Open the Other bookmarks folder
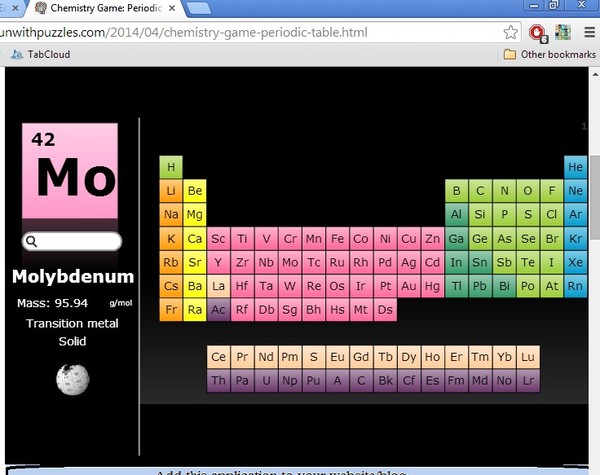Viewport: 600px width, 475px height. [550, 54]
